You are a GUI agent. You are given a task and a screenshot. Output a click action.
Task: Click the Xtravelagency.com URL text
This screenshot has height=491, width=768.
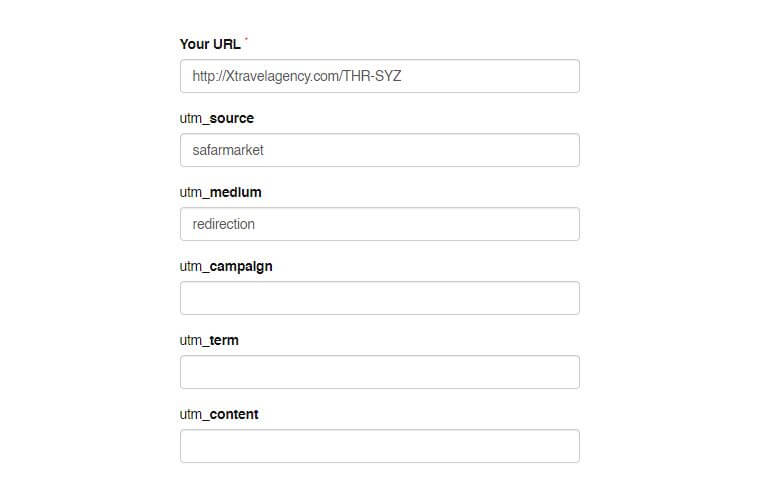tap(296, 76)
